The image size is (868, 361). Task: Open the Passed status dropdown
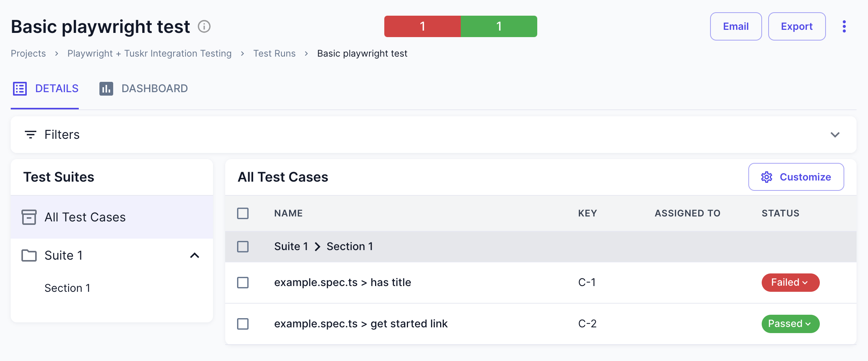tap(790, 324)
